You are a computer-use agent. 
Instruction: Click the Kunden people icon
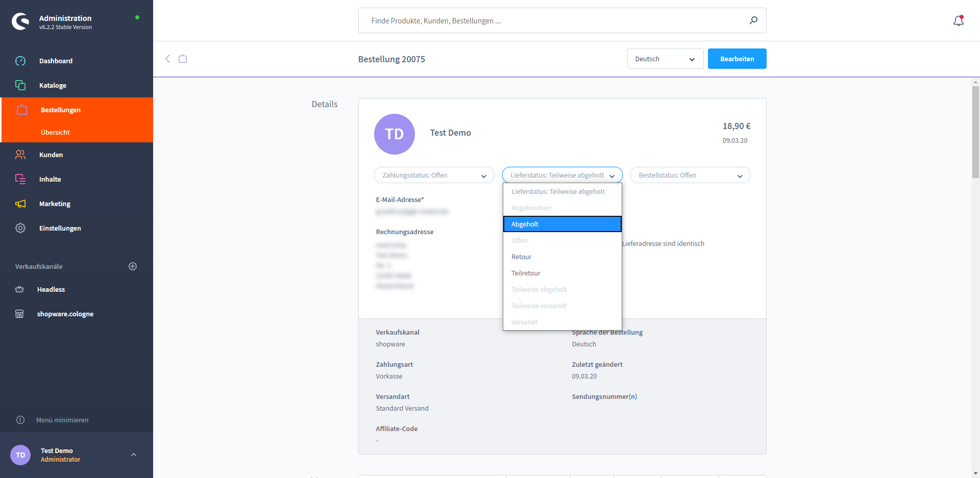click(20, 155)
